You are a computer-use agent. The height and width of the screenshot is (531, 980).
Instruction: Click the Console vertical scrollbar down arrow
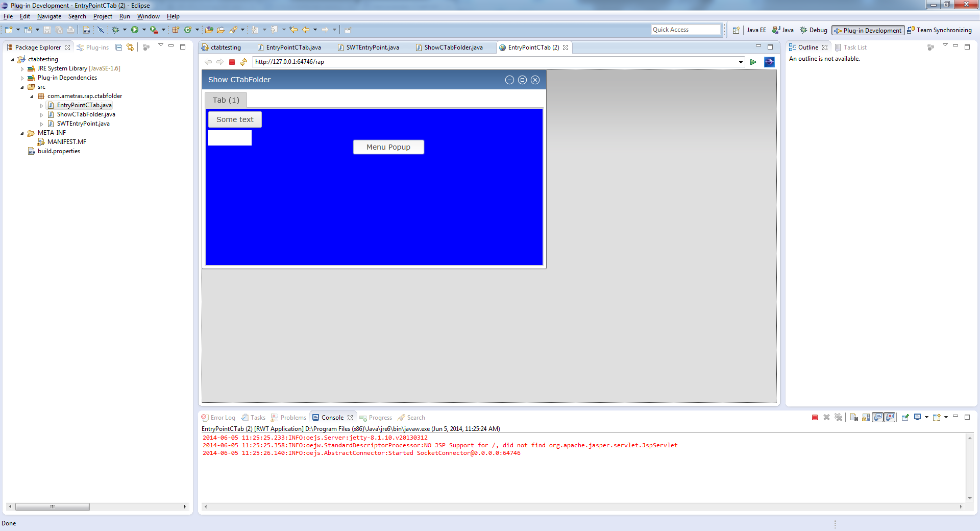[969, 498]
